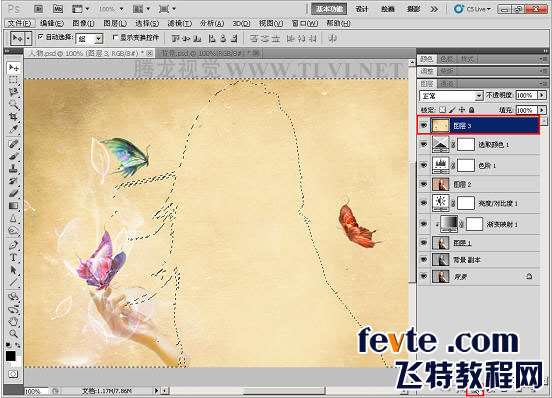The width and height of the screenshot is (552, 398).
Task: Select the 设计 workspace button
Action: click(362, 9)
